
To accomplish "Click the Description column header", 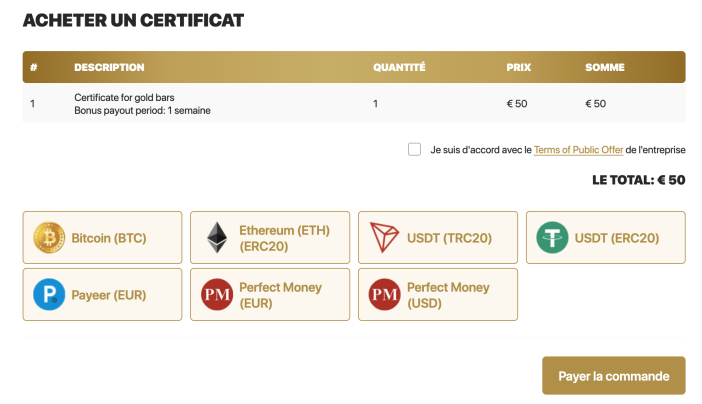I will (109, 67).
